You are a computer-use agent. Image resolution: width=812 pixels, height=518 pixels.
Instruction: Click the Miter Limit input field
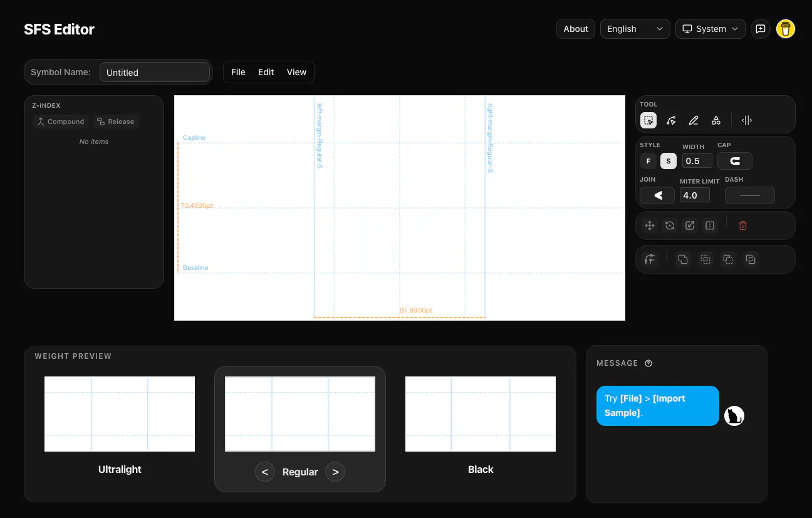click(695, 195)
